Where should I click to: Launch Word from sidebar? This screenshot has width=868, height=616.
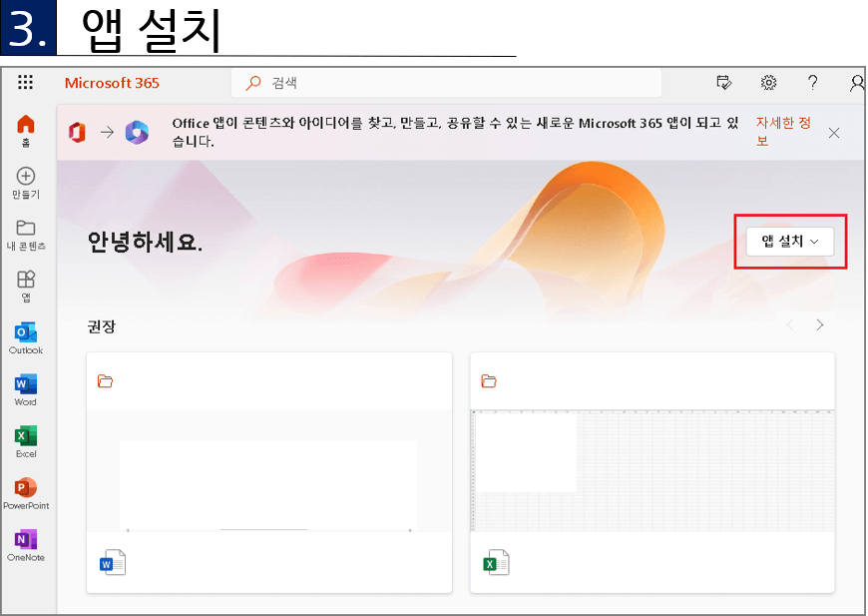26,390
